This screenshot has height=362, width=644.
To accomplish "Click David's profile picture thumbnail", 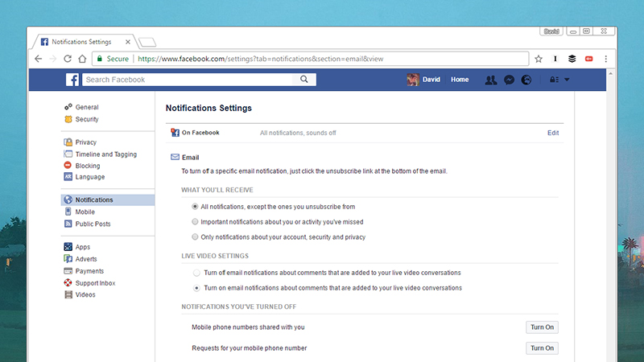I will click(x=413, y=80).
